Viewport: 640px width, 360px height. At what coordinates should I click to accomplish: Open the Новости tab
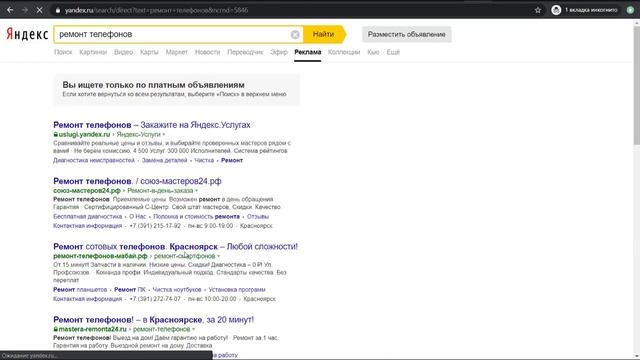coord(207,52)
